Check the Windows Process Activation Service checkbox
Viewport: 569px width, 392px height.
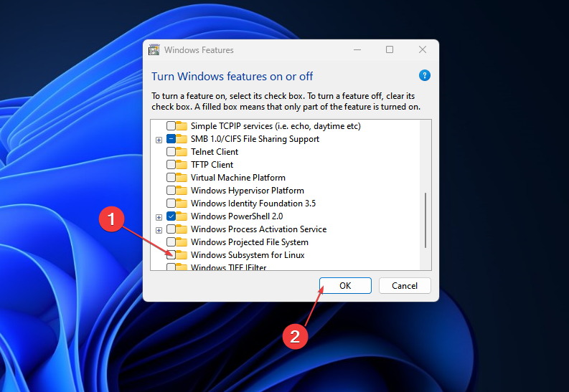point(171,229)
